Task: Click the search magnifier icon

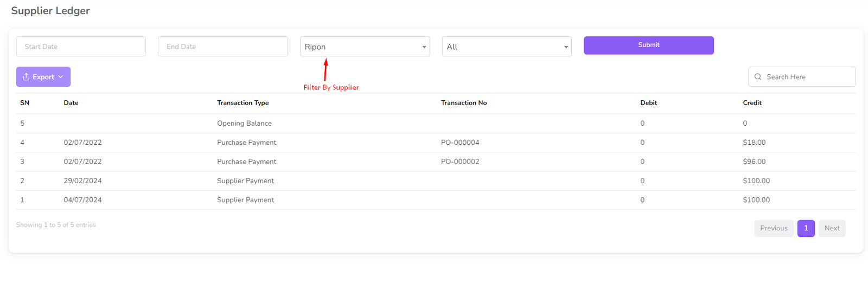Action: [758, 77]
